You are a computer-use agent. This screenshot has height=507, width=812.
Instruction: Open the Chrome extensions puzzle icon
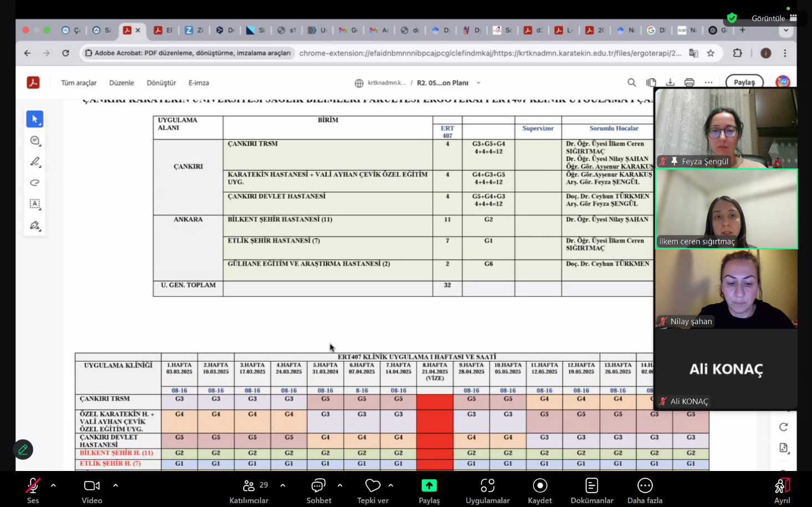click(x=737, y=53)
